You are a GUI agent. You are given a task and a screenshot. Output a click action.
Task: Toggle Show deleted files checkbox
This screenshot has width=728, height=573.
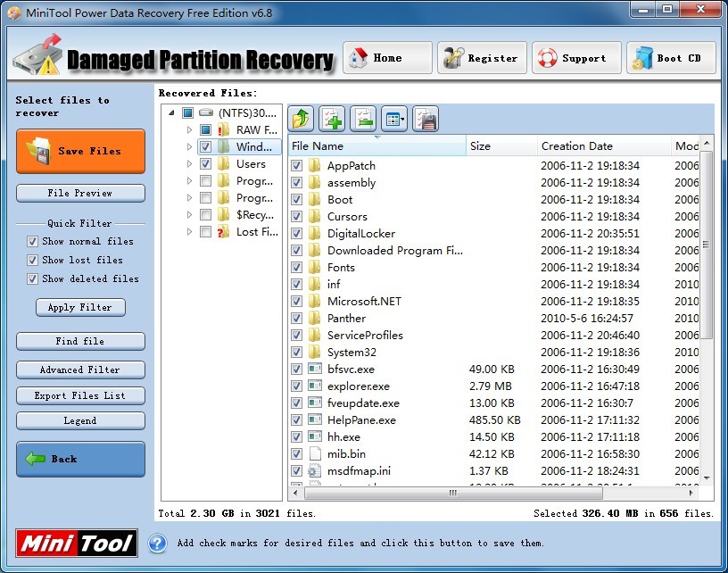point(32,279)
